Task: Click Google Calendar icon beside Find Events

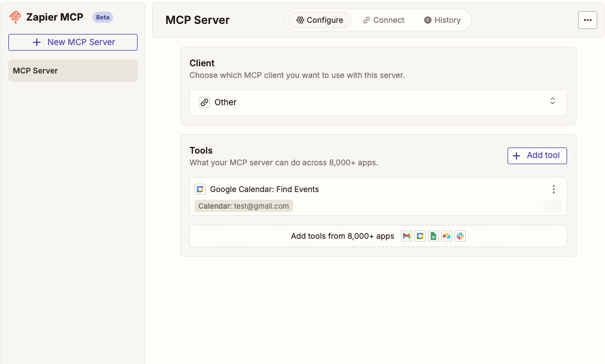Action: (x=200, y=189)
